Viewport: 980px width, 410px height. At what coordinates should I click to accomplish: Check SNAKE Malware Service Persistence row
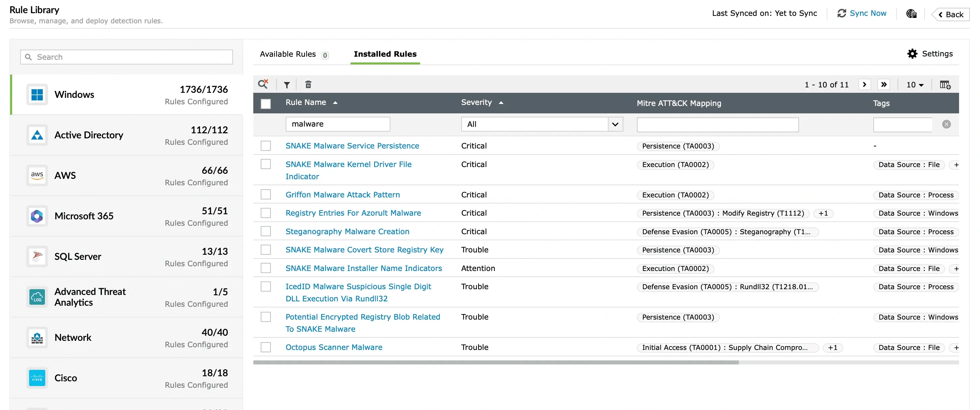tap(265, 146)
